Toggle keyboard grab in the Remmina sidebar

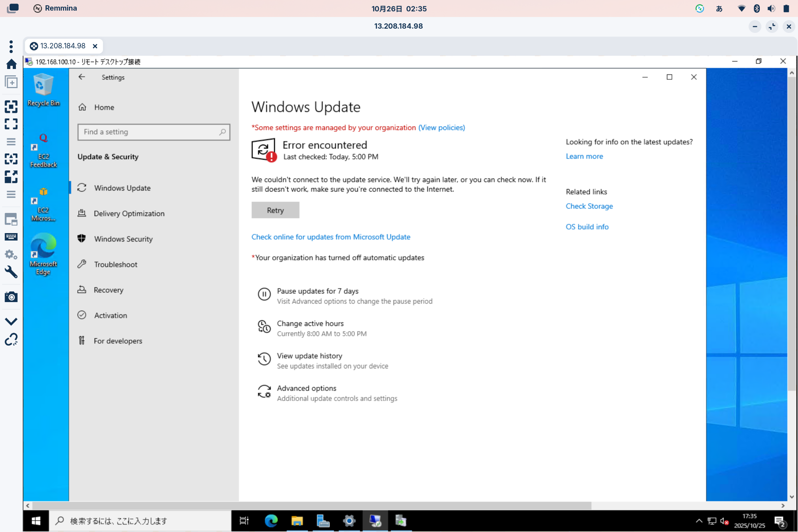tap(11, 237)
